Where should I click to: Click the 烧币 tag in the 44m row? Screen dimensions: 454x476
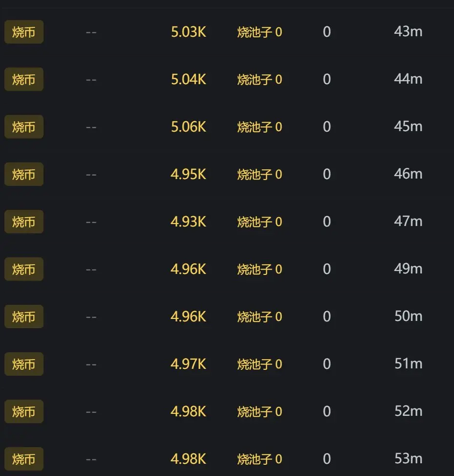[x=24, y=79]
